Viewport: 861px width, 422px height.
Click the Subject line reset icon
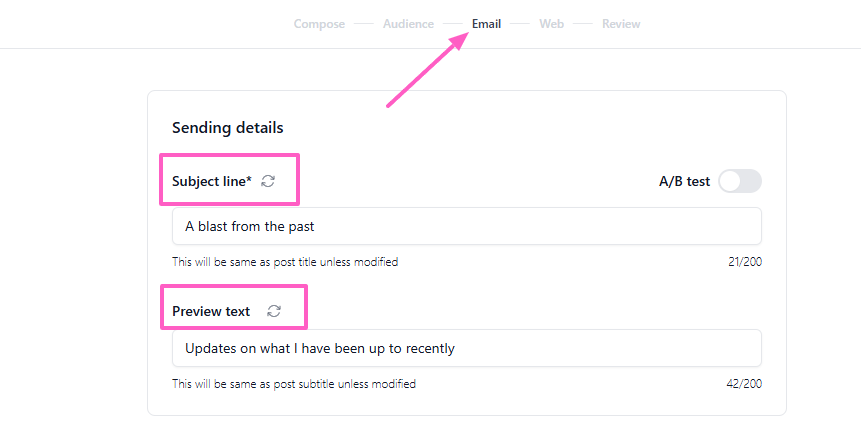[x=268, y=181]
